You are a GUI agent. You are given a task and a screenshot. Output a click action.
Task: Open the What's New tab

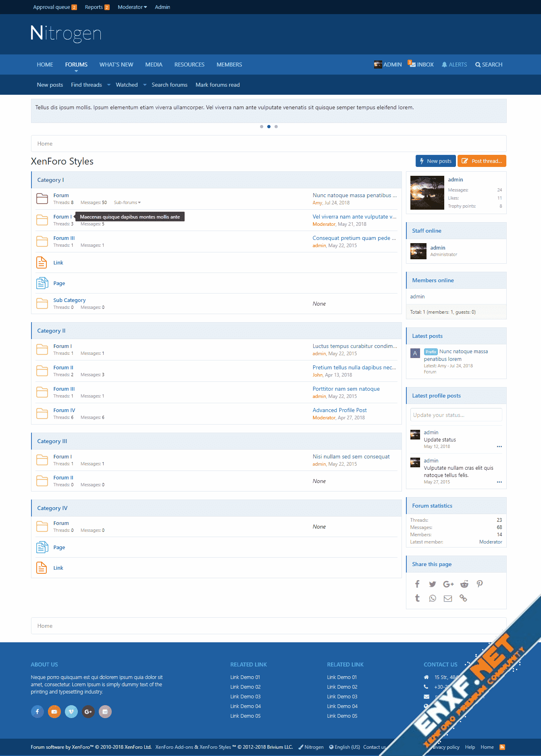116,65
